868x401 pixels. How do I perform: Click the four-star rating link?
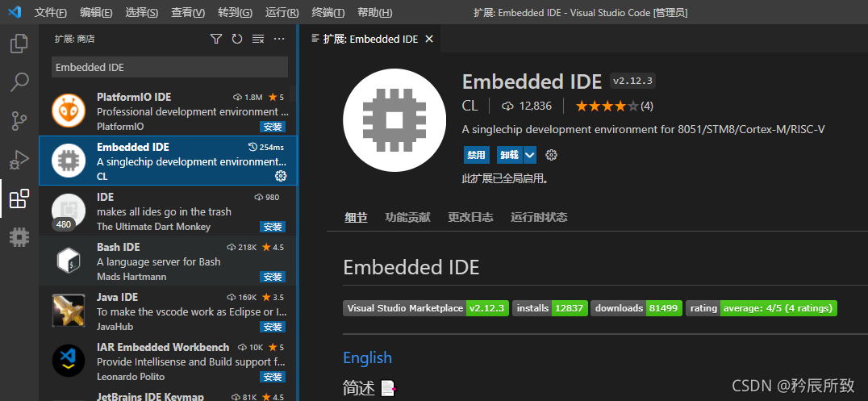tap(614, 106)
